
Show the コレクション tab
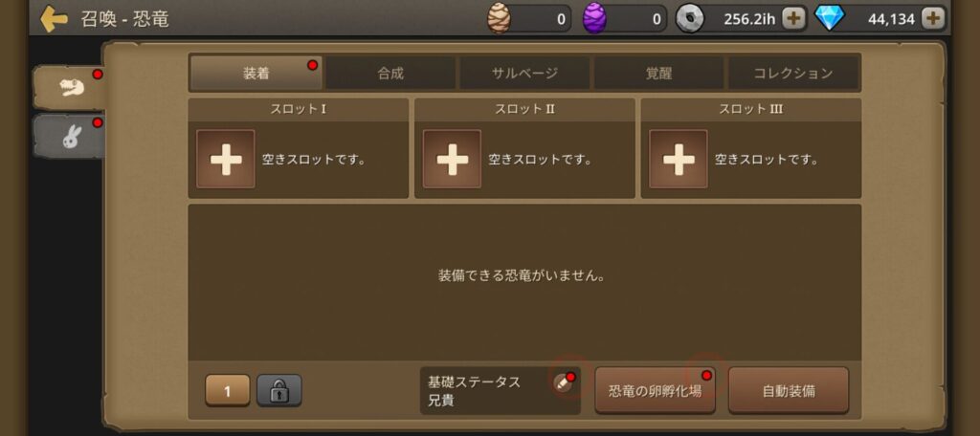[x=793, y=73]
